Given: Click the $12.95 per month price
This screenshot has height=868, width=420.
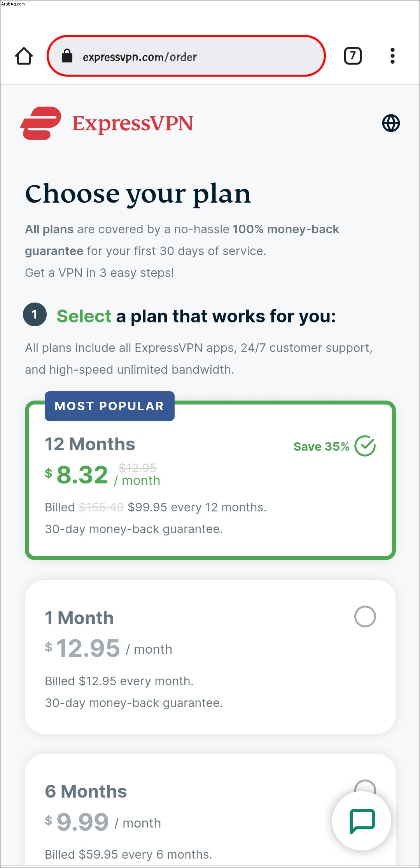Looking at the screenshot, I should (x=108, y=649).
